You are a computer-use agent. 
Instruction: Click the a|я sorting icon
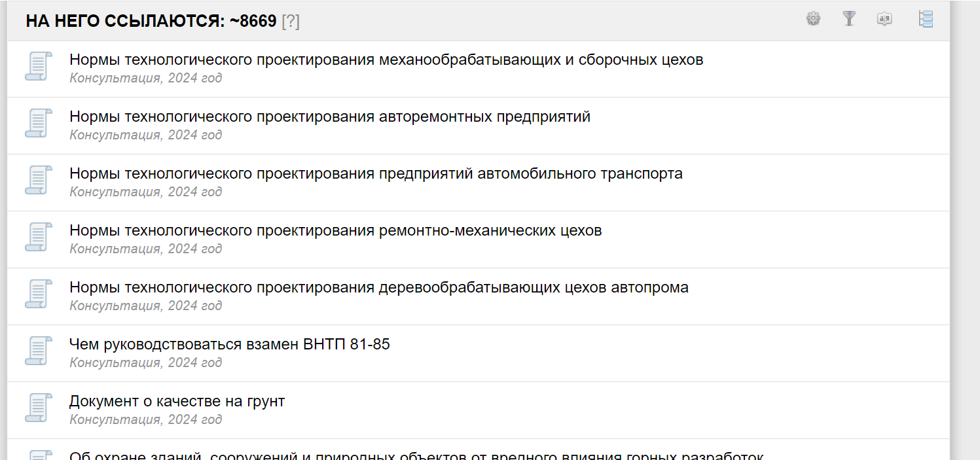tap(884, 19)
